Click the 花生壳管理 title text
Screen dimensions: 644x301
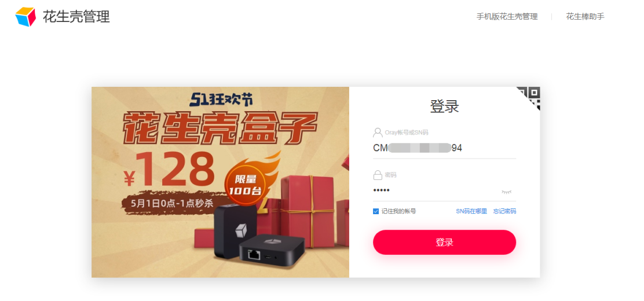pos(76,17)
